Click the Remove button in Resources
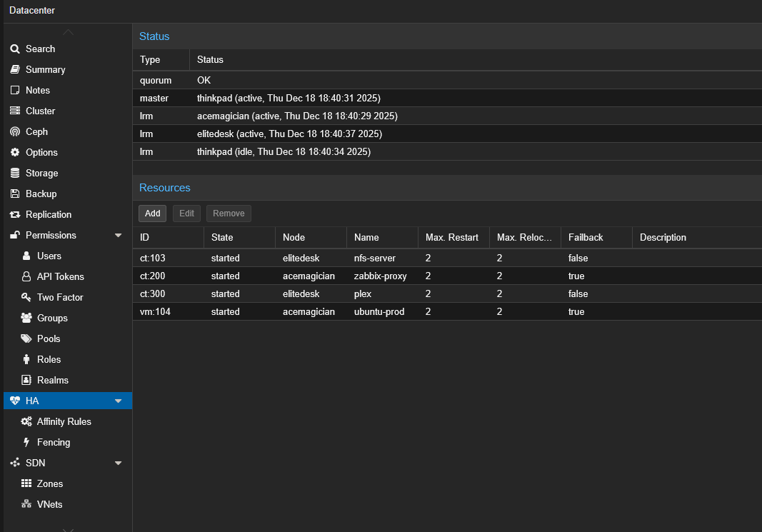 (x=228, y=213)
